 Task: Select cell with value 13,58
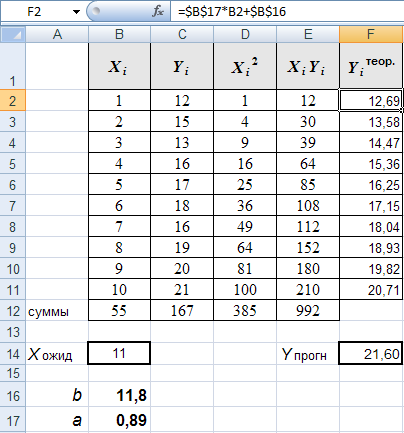[371, 122]
